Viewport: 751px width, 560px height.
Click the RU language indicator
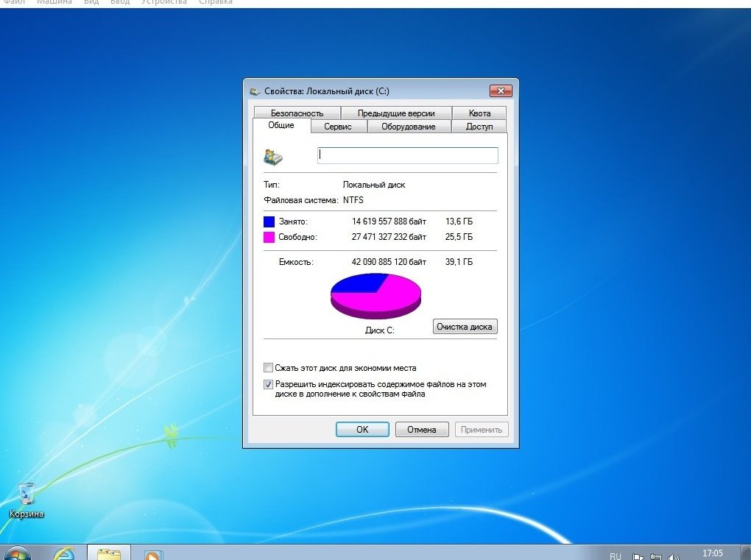tap(615, 556)
